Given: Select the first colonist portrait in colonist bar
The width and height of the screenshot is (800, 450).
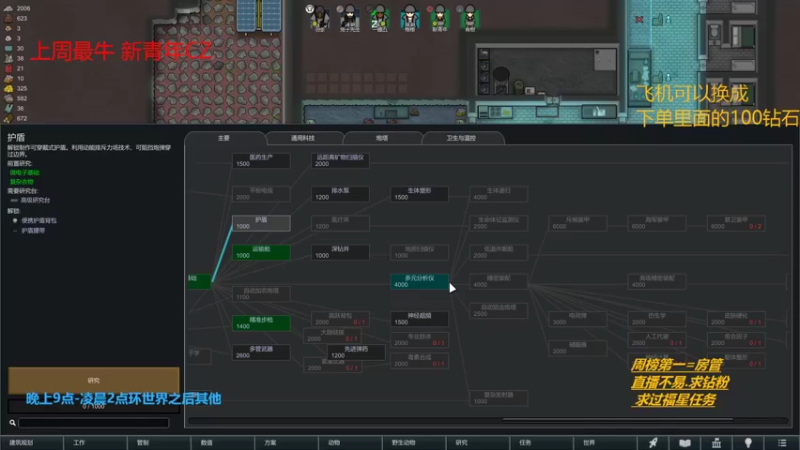Looking at the screenshot, I should point(320,18).
